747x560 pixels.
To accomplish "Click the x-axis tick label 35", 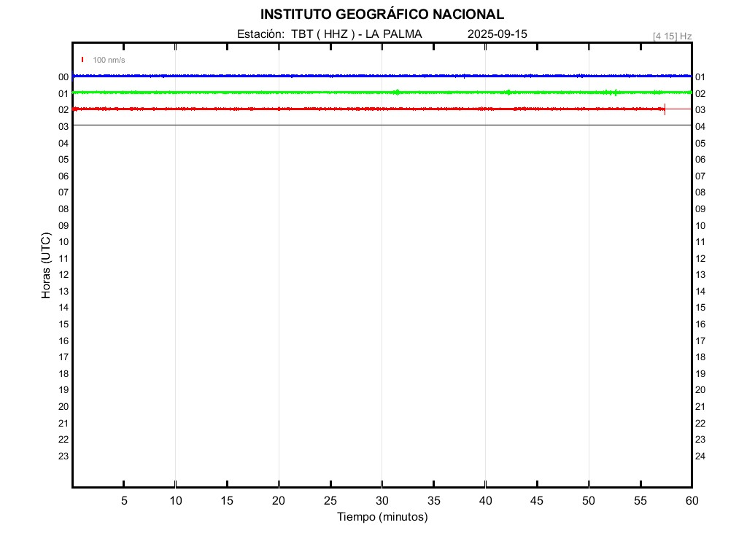I will tap(433, 500).
